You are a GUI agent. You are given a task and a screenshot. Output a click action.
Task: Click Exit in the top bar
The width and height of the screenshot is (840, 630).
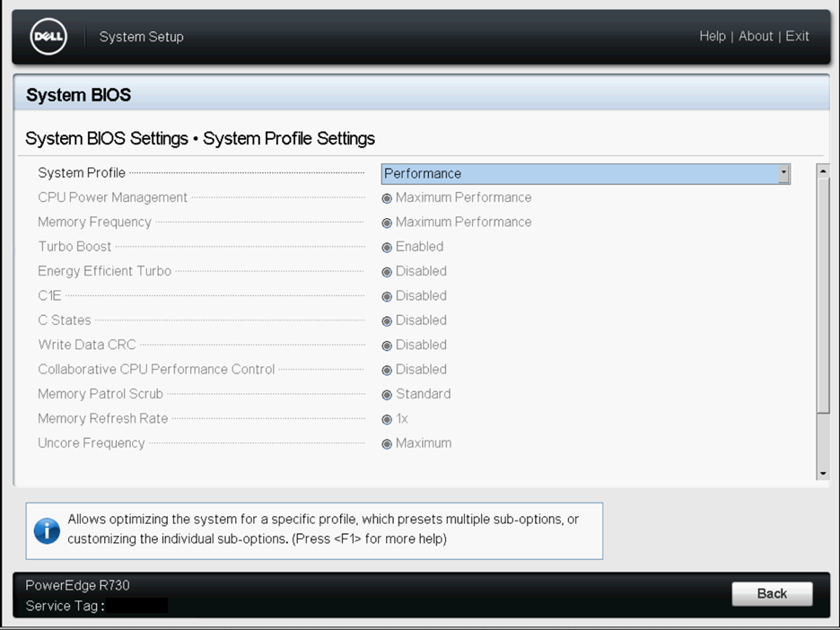pos(797,37)
